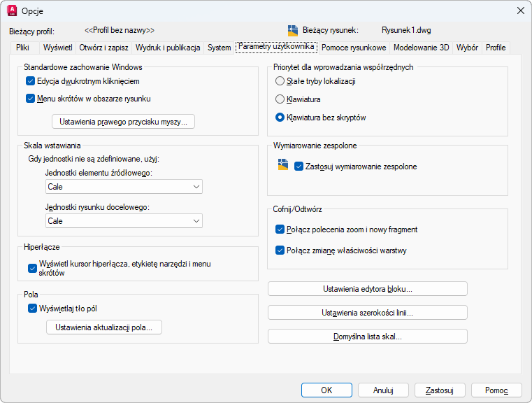Image resolution: width=532 pixels, height=403 pixels.
Task: Toggle Połącz zmianę właściwości warstwy checkbox
Action: pyautogui.click(x=280, y=250)
